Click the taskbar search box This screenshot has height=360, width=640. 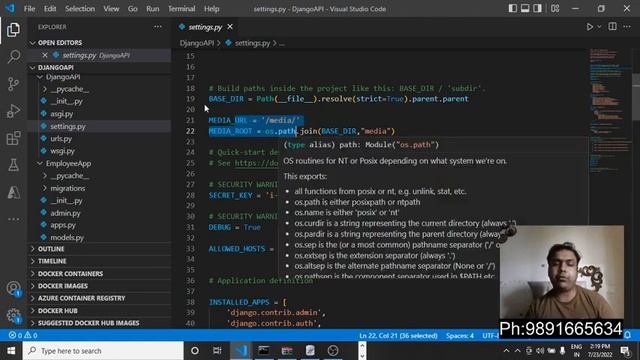[103, 351]
